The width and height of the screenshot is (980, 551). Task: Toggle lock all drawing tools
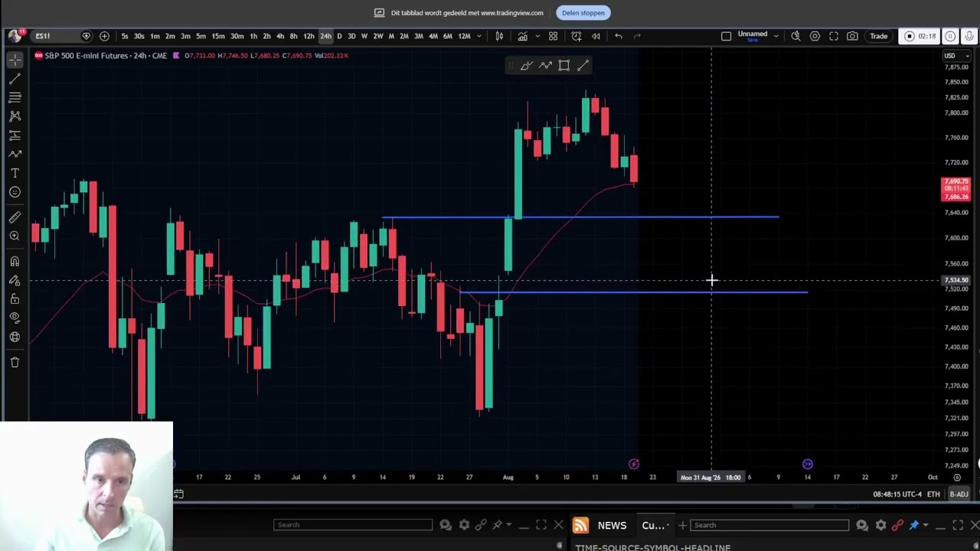click(15, 299)
